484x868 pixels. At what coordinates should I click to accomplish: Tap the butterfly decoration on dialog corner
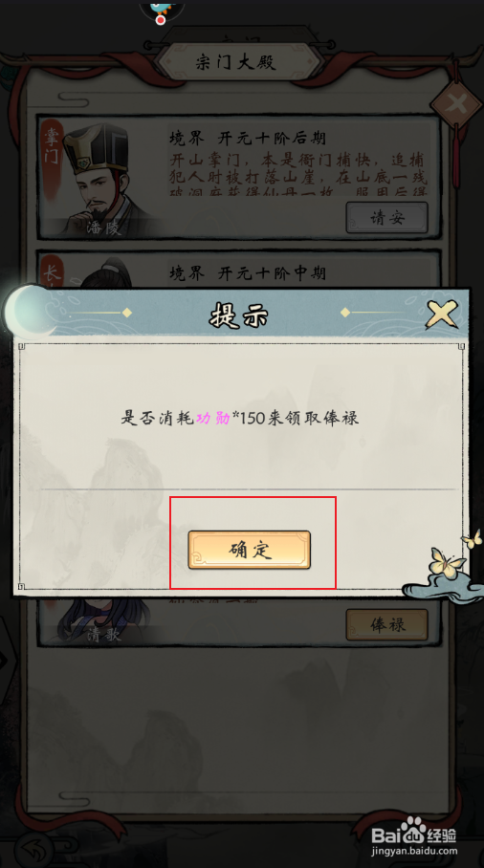[x=448, y=562]
